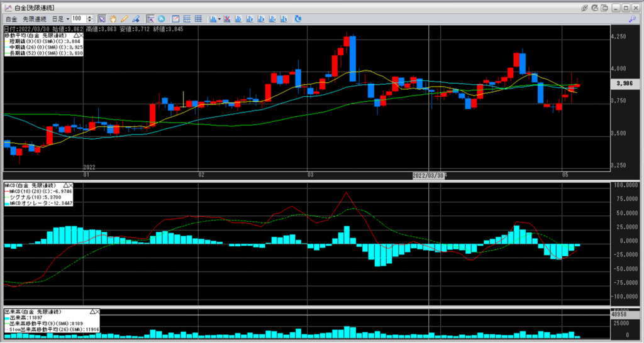Remove indicators with the crossed-out chart icon
644x343 pixels.
click(226, 19)
